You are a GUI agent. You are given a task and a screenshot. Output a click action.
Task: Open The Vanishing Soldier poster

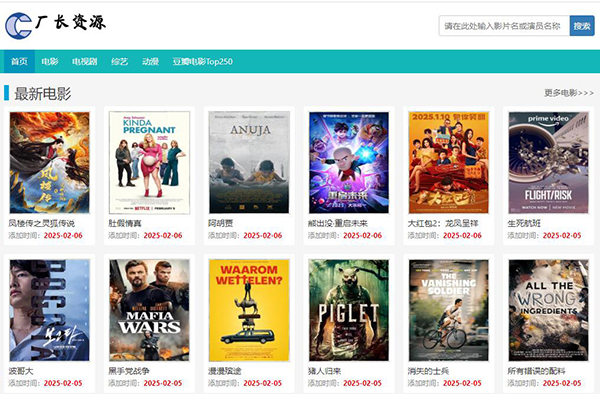(448, 310)
